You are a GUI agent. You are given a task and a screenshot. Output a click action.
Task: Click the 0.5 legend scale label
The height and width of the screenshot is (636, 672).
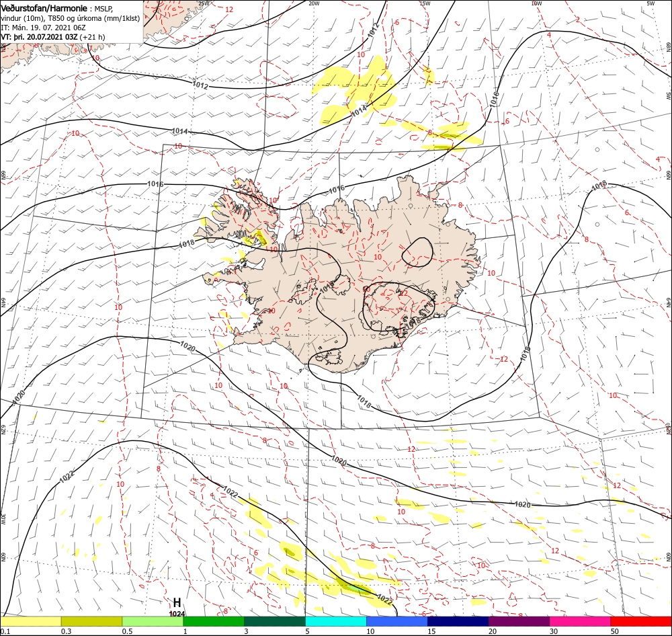[x=127, y=631]
